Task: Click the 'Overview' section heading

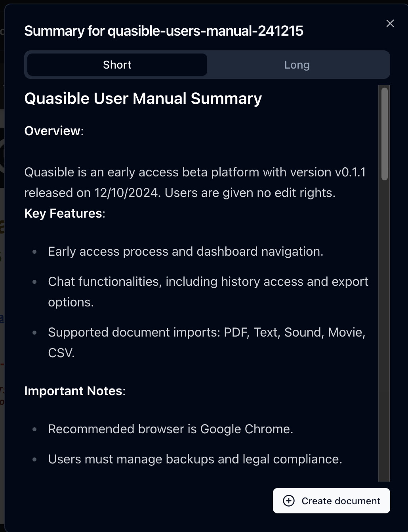Action: tap(52, 131)
